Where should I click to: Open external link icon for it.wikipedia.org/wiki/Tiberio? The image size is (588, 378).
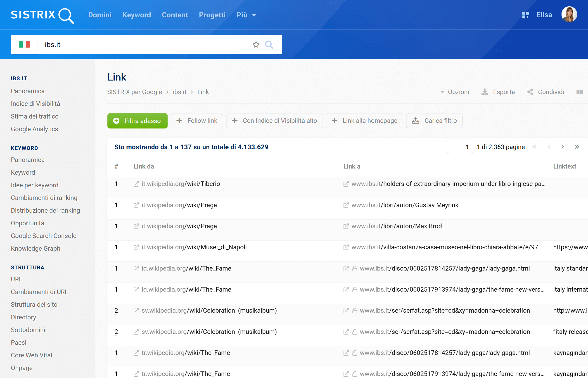[136, 184]
